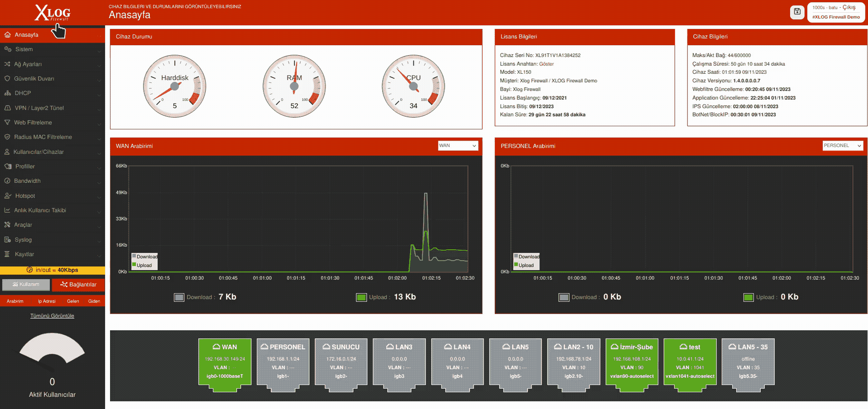868x409 pixels.
Task: Open the WAN interface dropdown
Action: pyautogui.click(x=458, y=146)
